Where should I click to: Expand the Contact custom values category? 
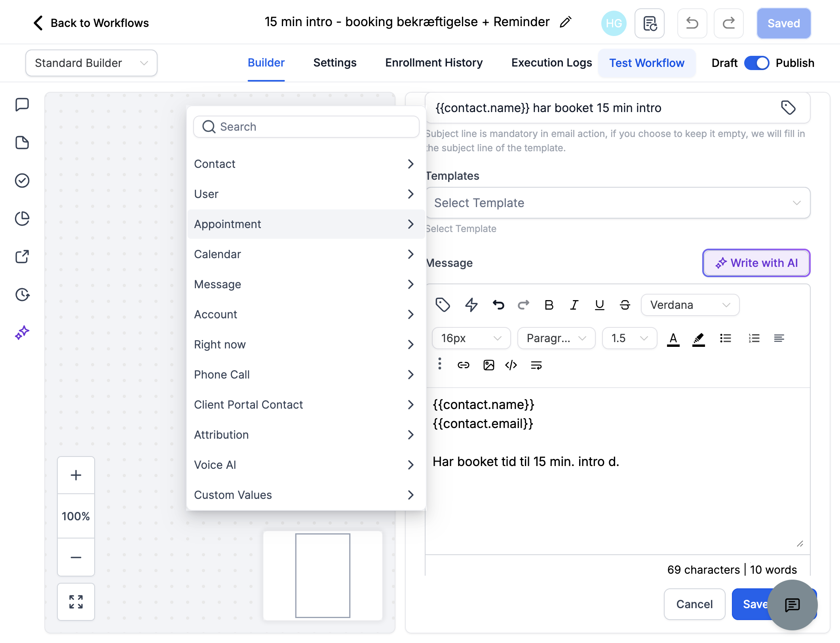[x=306, y=164]
